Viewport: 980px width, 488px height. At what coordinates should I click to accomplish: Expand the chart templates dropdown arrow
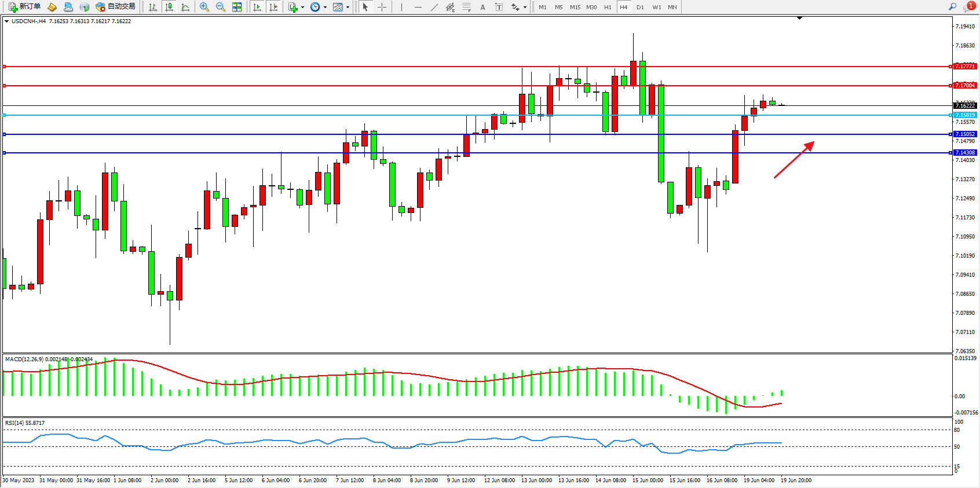(x=348, y=8)
